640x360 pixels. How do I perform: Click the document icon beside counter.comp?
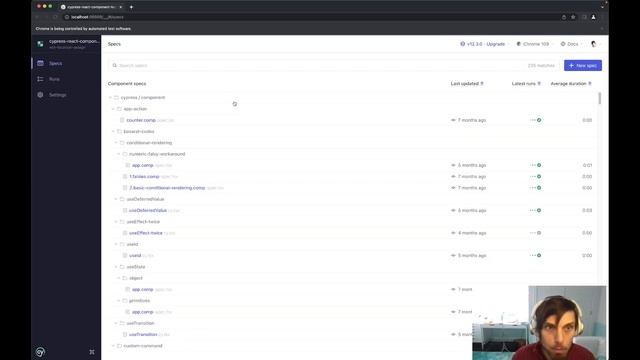tap(122, 120)
